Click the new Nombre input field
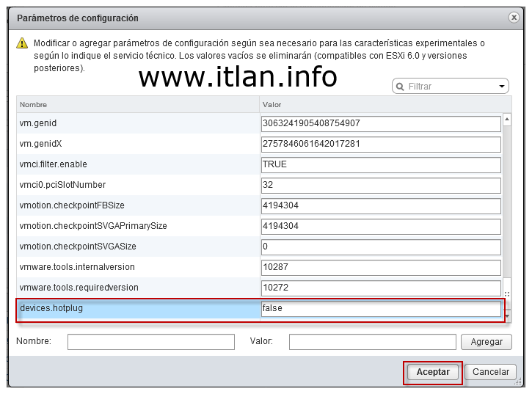 point(150,342)
